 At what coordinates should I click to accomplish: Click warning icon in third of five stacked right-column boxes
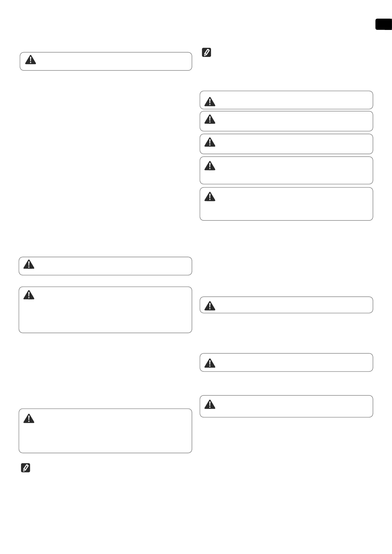pos(210,142)
